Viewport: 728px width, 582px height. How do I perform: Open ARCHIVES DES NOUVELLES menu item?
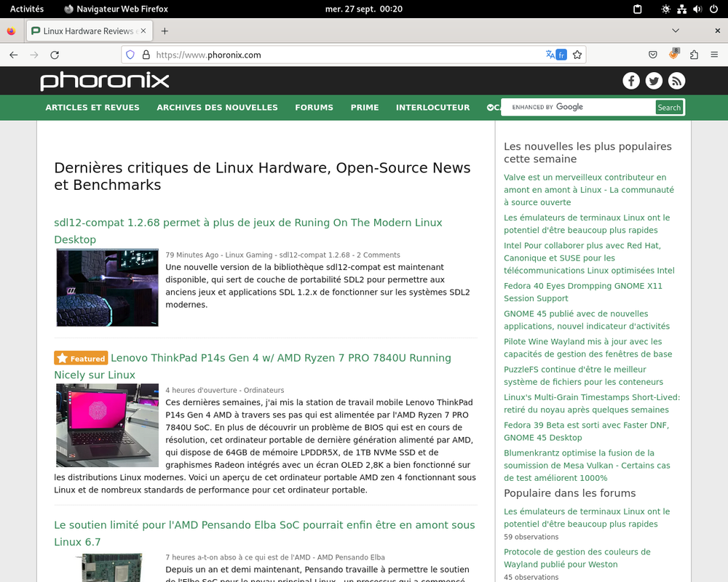point(217,107)
